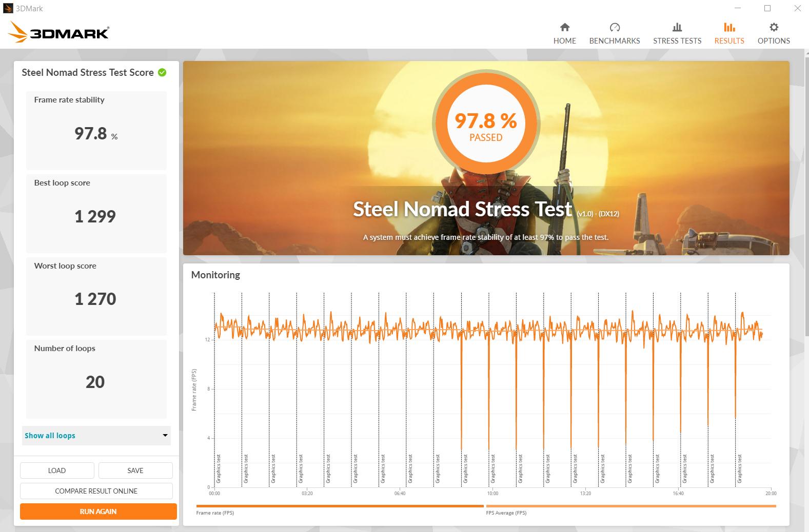
Task: Click the Best loop score 1 299 value
Action: click(95, 217)
